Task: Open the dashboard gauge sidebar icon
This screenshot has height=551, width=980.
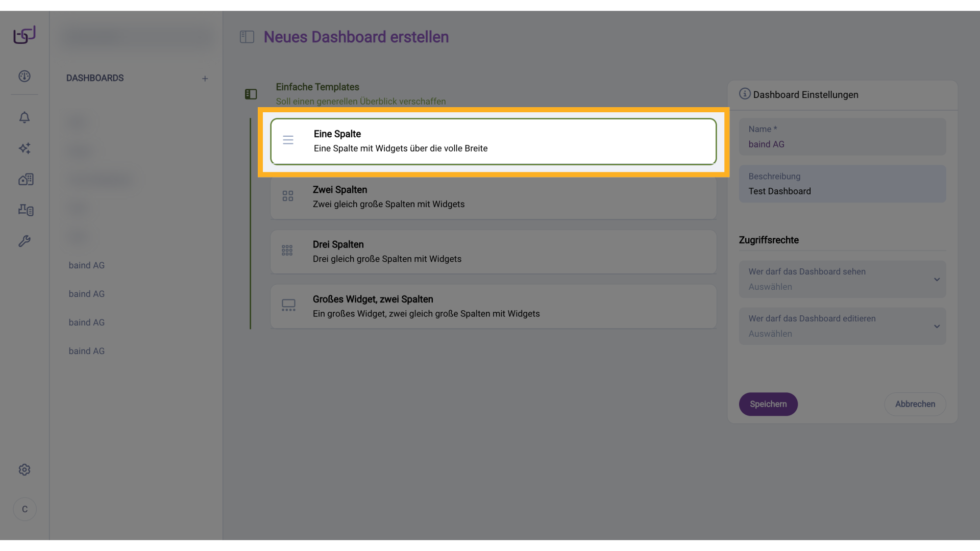Action: [x=24, y=77]
